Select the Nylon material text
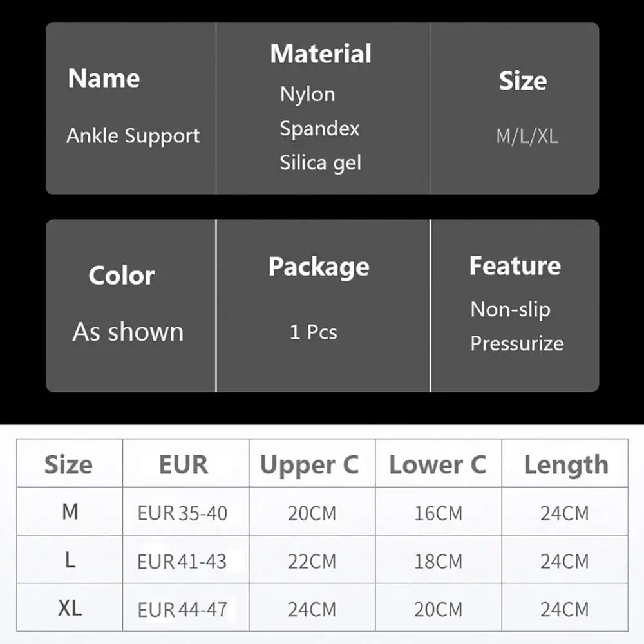Viewport: 644px width, 644px height. [x=307, y=95]
